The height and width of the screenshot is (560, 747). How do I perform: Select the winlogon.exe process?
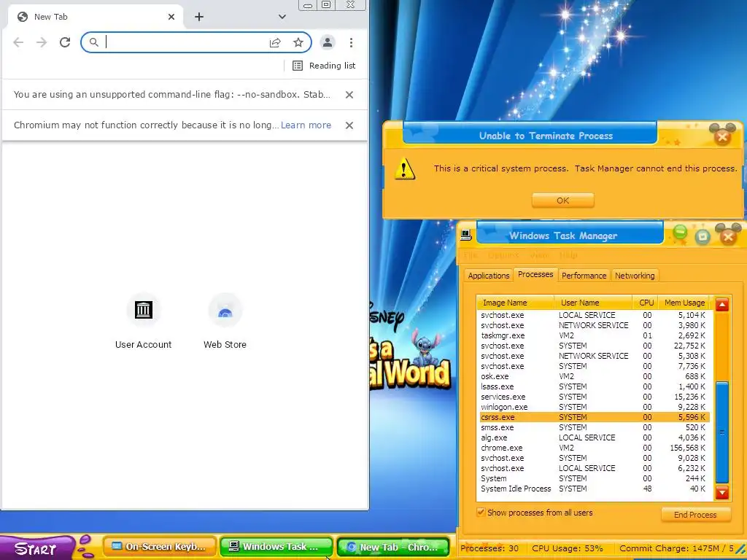point(593,407)
